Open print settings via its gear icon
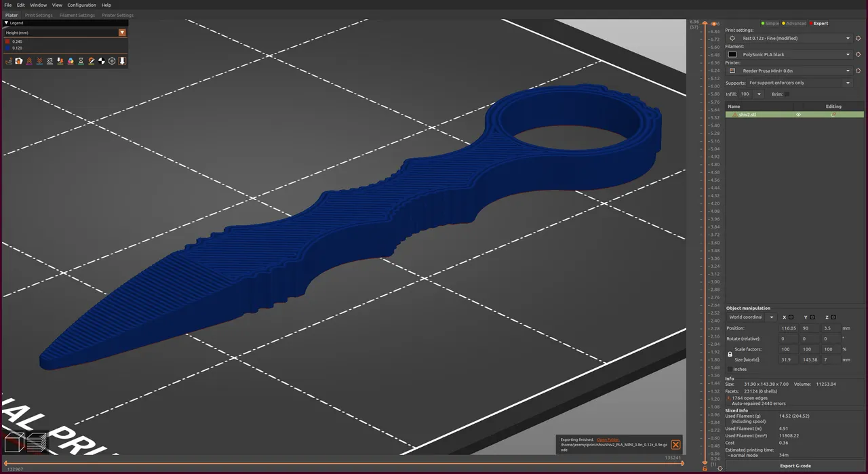This screenshot has height=474, width=868. tap(859, 38)
